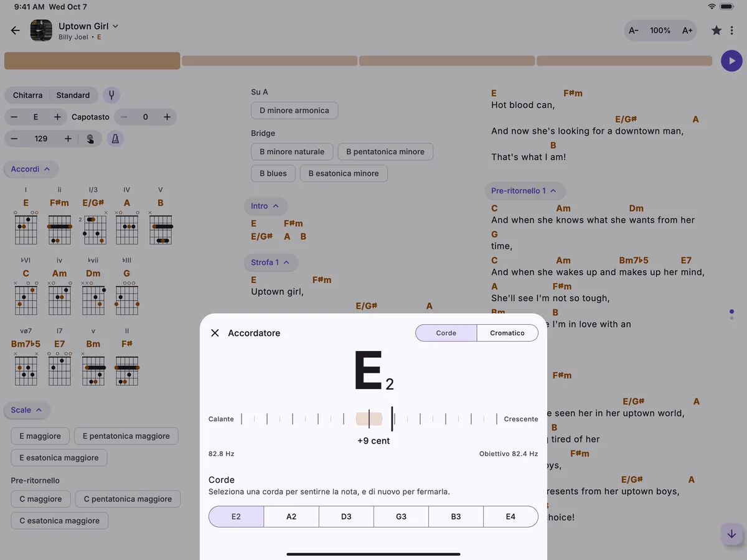Select Chitarra instrument
Screen dimensions: 747x560
click(x=28, y=95)
